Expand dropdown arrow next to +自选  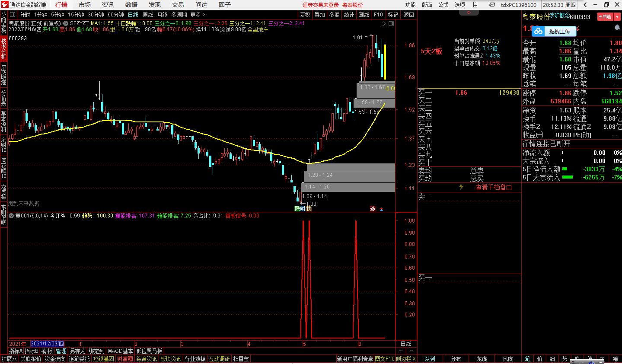[617, 16]
